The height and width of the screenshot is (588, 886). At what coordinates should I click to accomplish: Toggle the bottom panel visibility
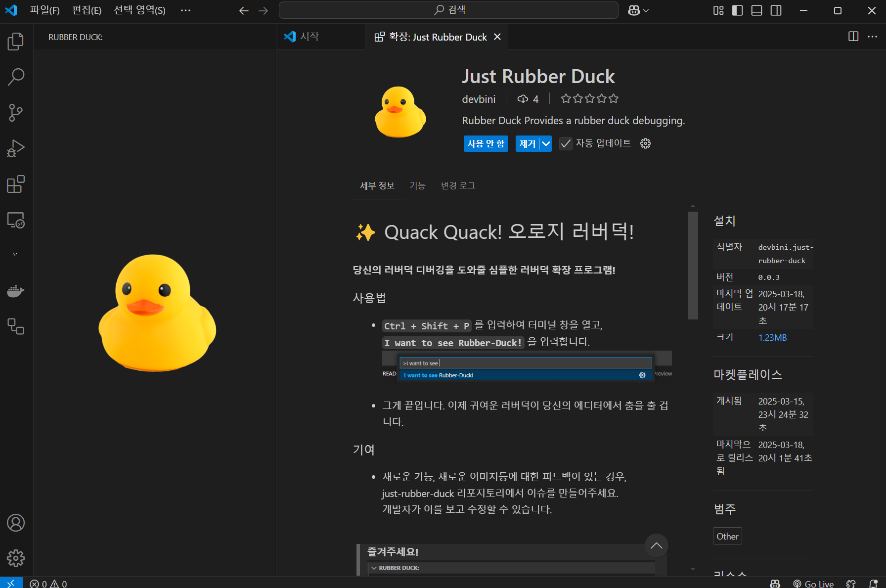coord(756,10)
